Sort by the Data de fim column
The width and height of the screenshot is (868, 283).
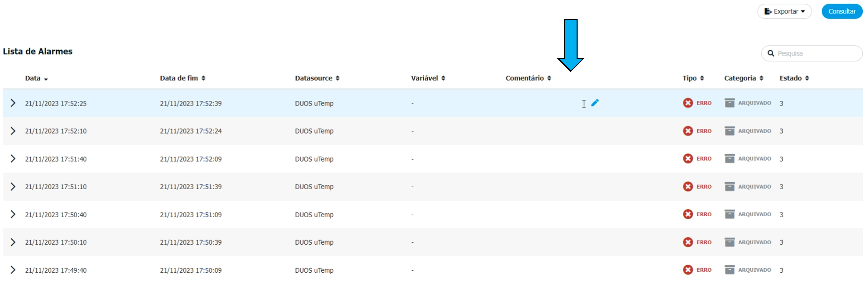[x=183, y=78]
